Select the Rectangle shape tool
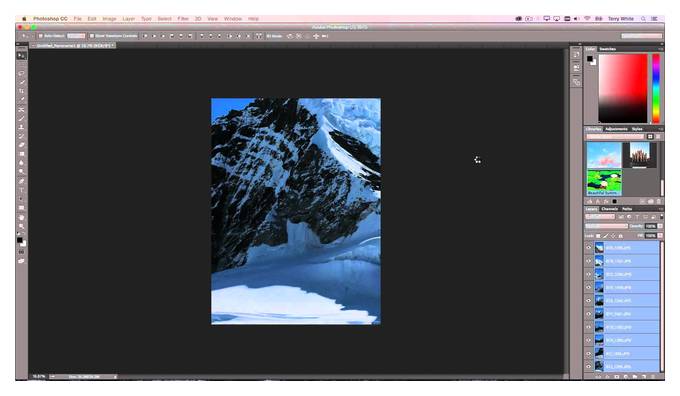 click(21, 208)
